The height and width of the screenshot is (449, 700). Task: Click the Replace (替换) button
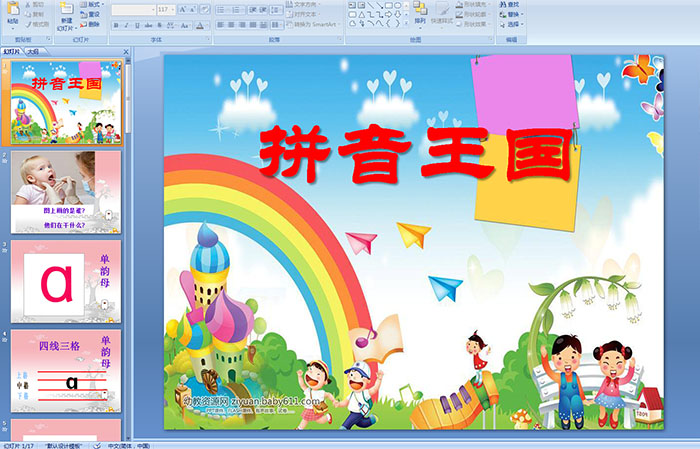pyautogui.click(x=512, y=14)
